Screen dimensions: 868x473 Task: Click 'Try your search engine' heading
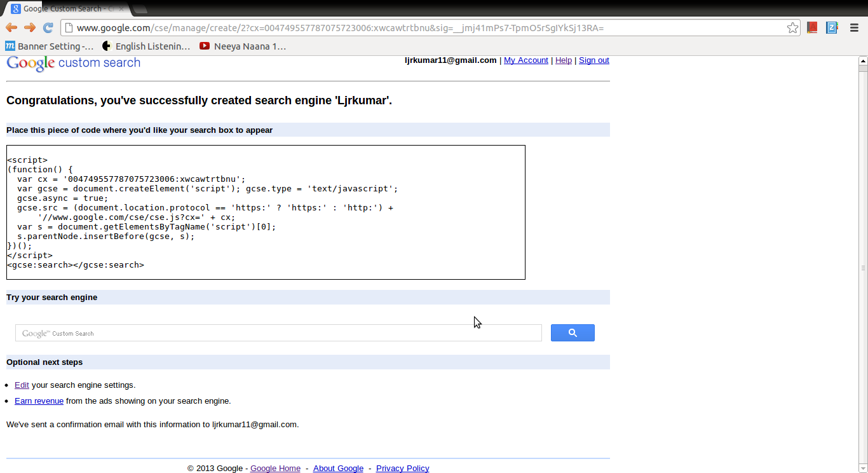tap(51, 297)
